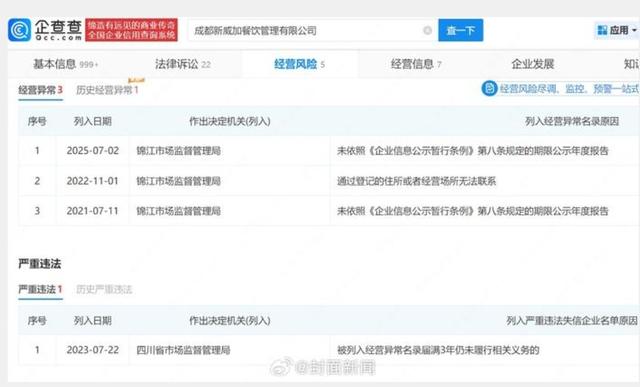Select the date 2023-07-22 cell
Image resolution: width=640 pixels, height=387 pixels.
[x=93, y=350]
